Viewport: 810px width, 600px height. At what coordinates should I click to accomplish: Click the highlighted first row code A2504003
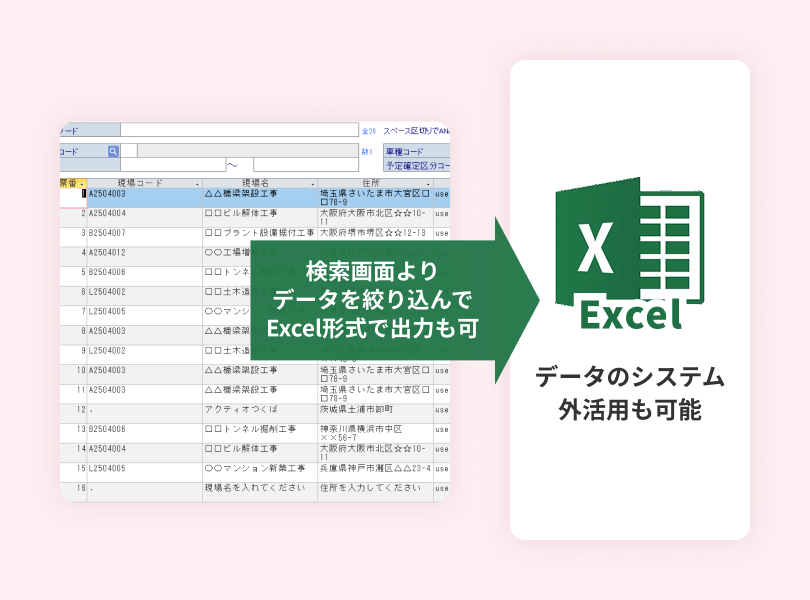pos(143,194)
